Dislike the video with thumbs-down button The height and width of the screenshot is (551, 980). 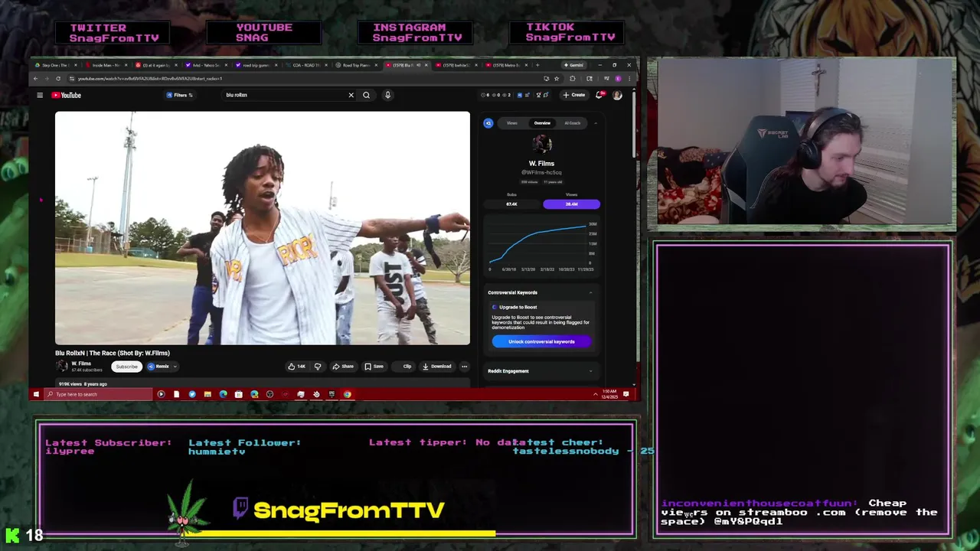[x=318, y=367]
